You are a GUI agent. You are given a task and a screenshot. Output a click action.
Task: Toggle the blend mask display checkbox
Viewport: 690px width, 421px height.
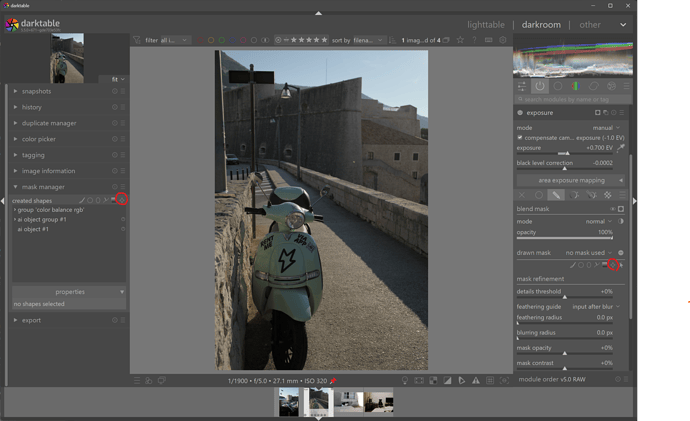click(621, 209)
